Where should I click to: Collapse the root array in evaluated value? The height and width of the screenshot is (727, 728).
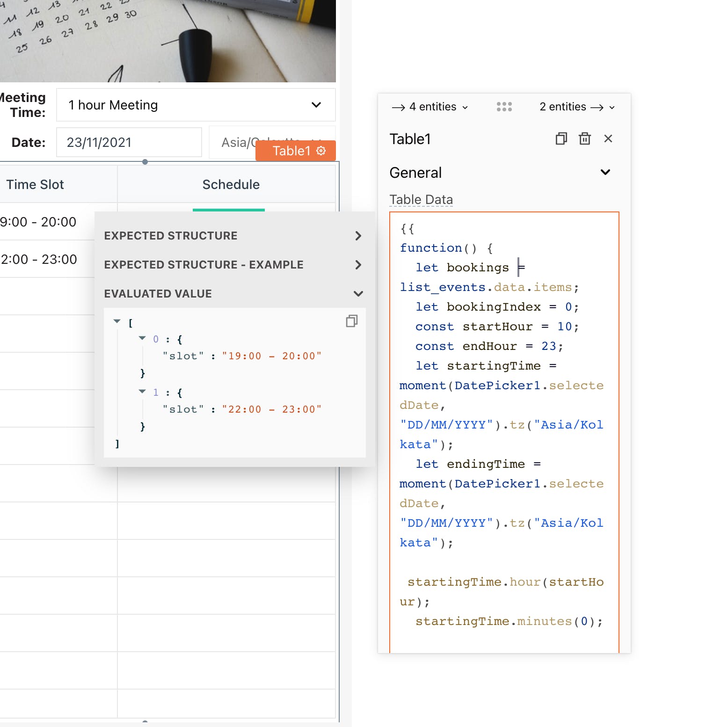point(117,321)
